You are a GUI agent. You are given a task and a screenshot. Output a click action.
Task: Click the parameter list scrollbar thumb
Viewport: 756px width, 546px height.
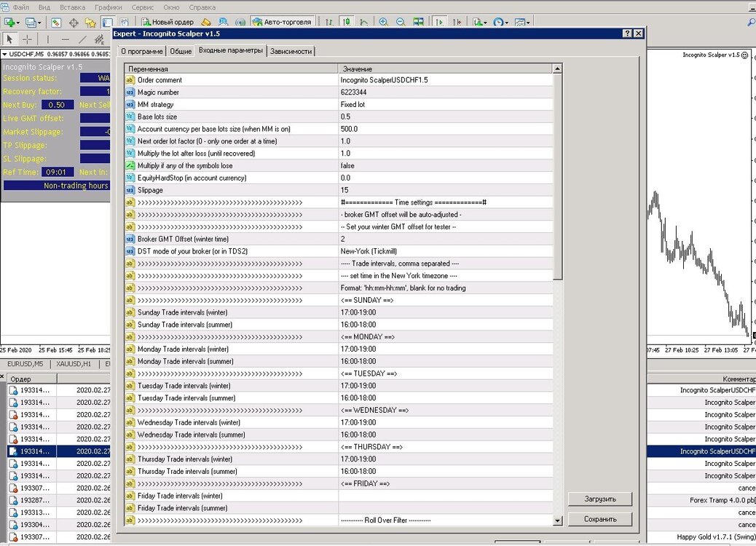557,176
